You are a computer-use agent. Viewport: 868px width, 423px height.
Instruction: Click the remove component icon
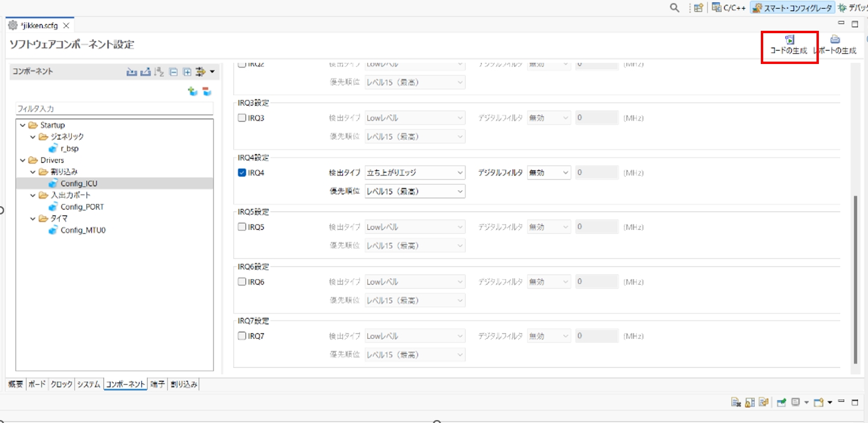[x=207, y=91]
